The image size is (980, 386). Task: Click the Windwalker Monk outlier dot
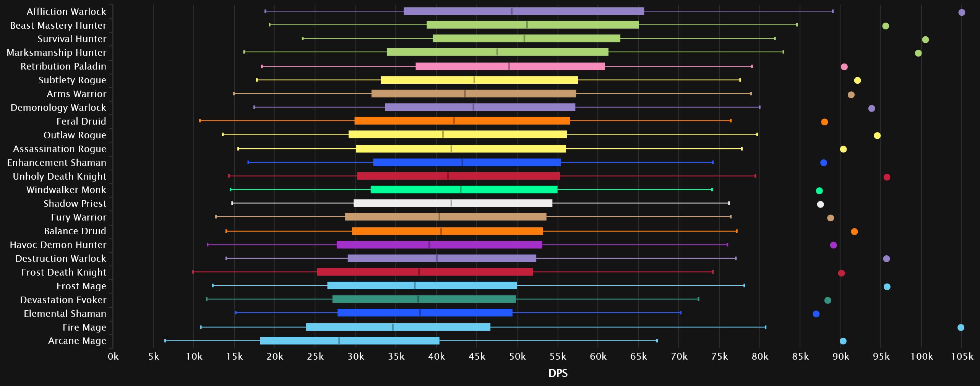pyautogui.click(x=819, y=191)
